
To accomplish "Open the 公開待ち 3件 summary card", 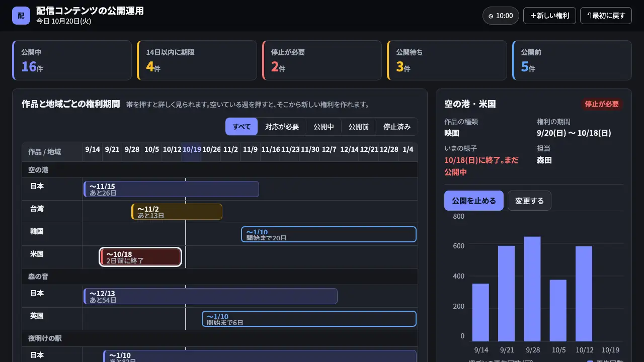I will pyautogui.click(x=447, y=60).
